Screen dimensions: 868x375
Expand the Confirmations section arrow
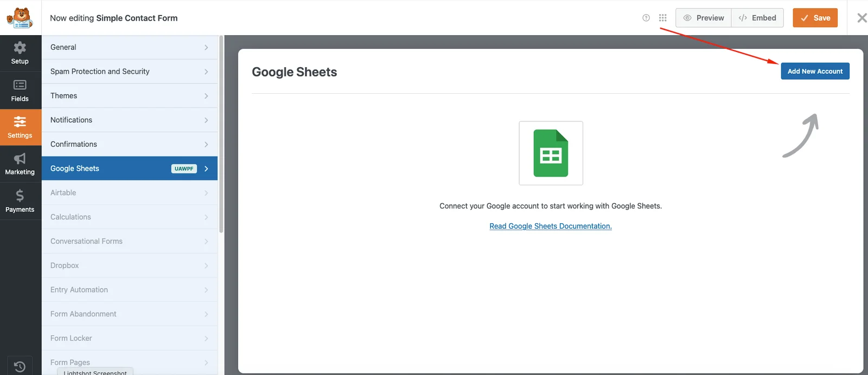coord(206,145)
